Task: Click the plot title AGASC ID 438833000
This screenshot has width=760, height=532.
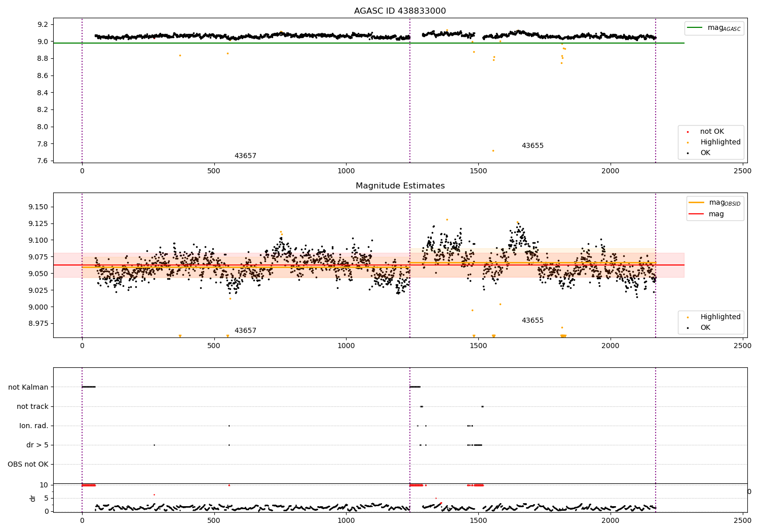Action: (x=400, y=11)
